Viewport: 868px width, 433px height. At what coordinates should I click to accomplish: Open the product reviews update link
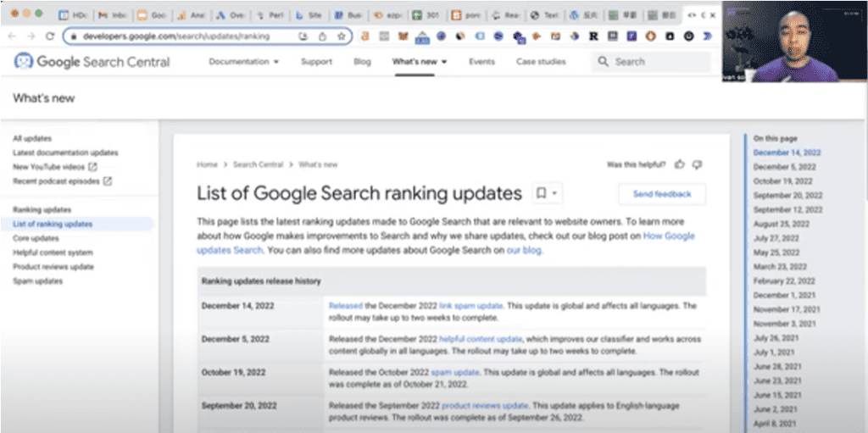point(485,405)
